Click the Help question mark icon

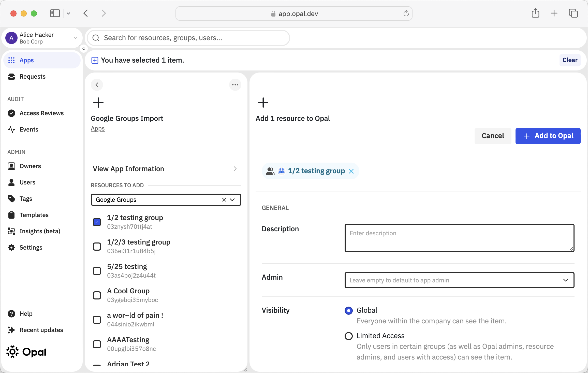click(11, 314)
